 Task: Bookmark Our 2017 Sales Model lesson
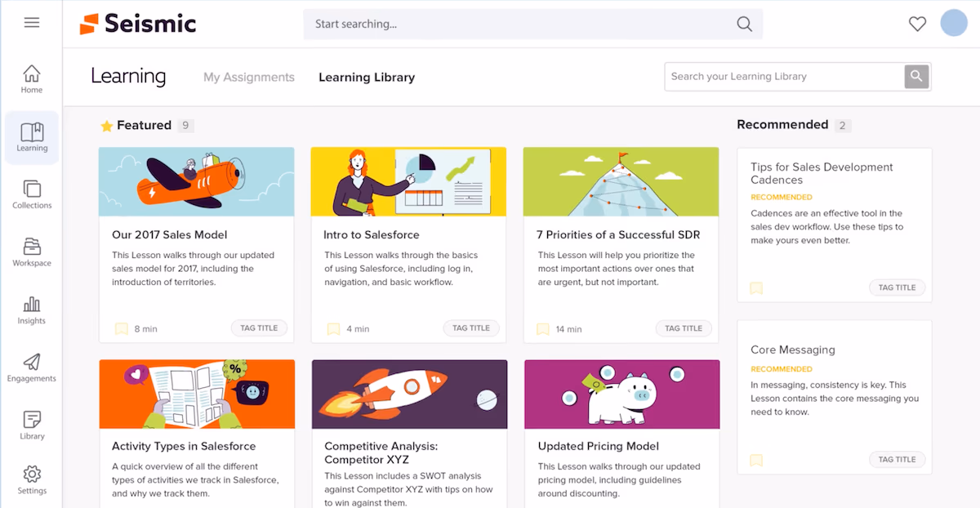pyautogui.click(x=122, y=329)
